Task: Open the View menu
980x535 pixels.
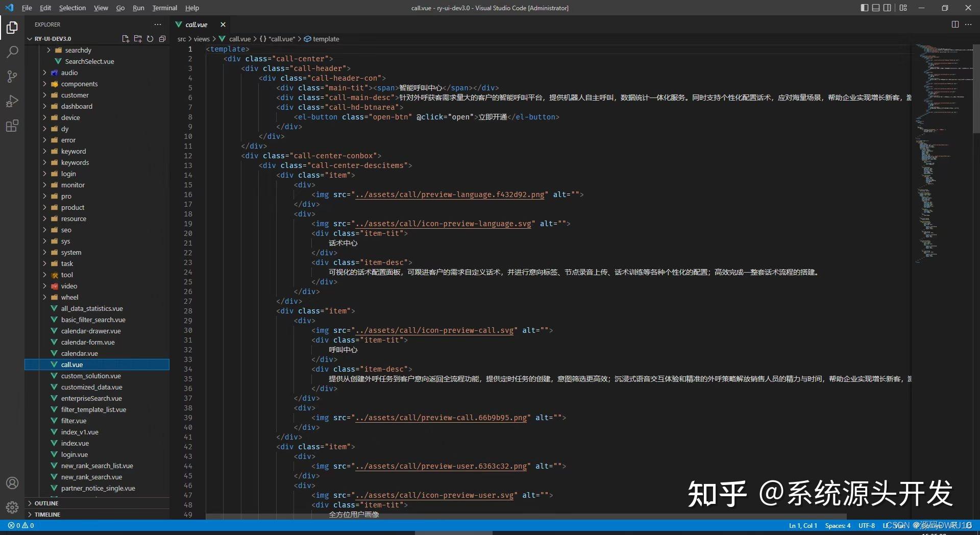Action: click(x=101, y=8)
